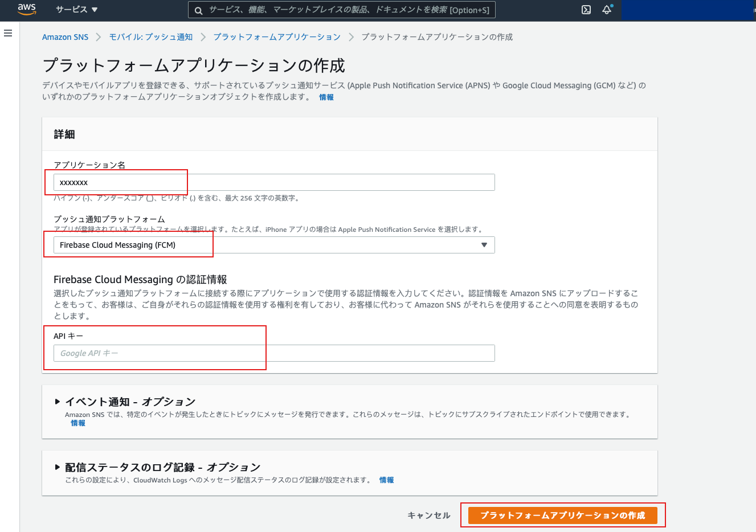Click the search magnifier icon
The image size is (756, 532).
point(198,10)
